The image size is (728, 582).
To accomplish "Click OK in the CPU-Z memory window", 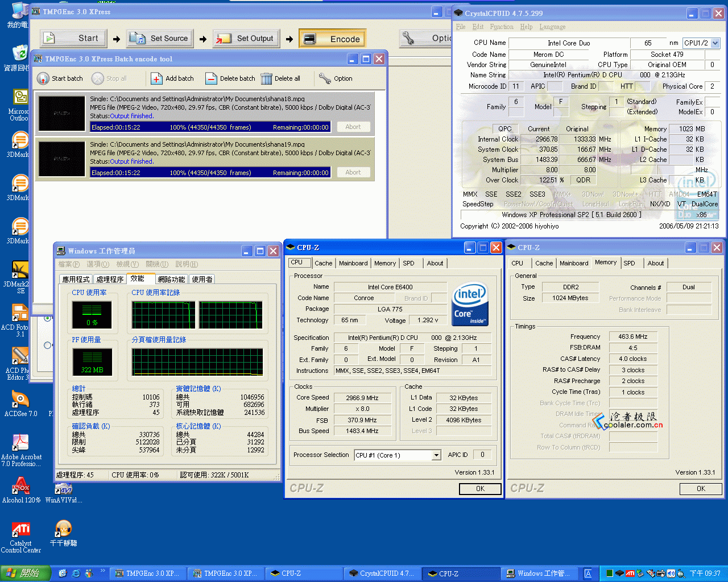I will tap(701, 489).
